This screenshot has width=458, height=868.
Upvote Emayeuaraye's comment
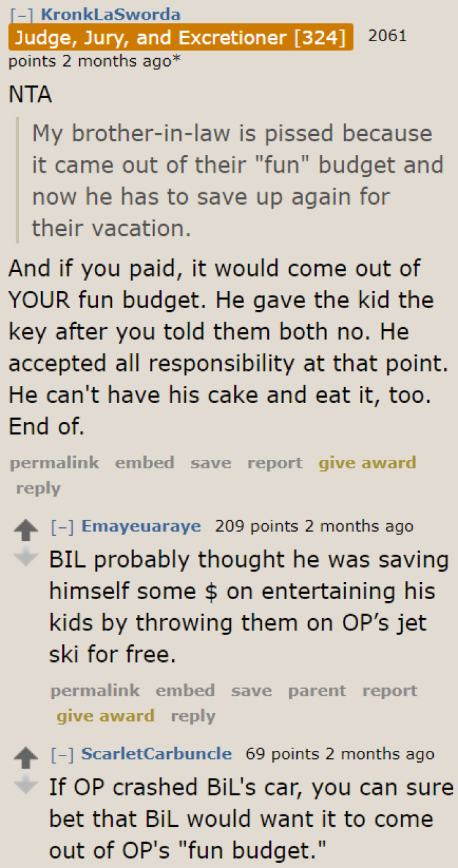pos(27,530)
